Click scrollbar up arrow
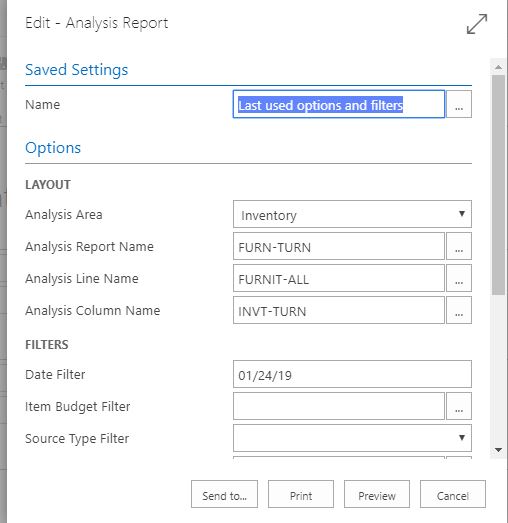This screenshot has width=508, height=523. point(498,67)
